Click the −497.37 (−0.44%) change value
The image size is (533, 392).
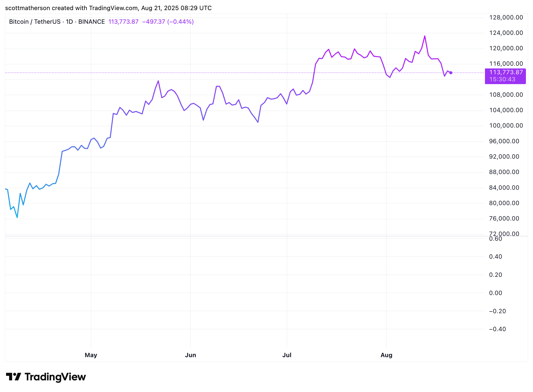168,22
